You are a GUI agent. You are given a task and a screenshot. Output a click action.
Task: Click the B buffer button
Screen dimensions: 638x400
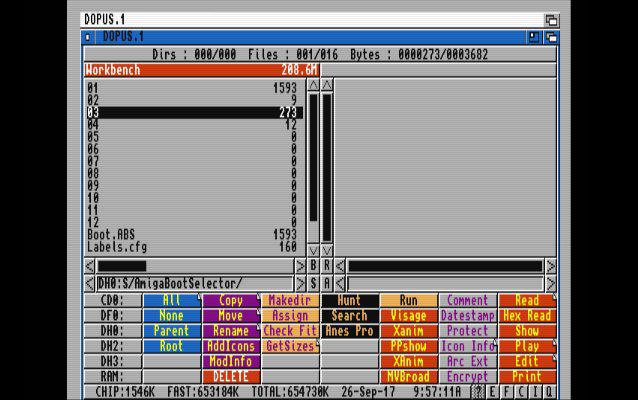313,266
